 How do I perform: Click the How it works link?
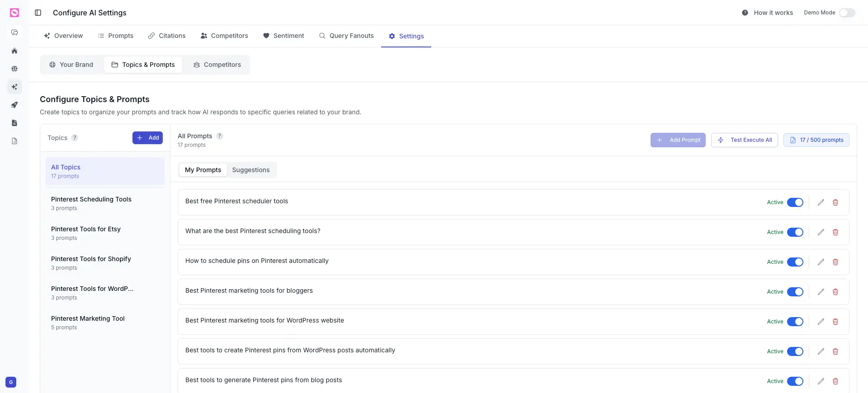click(773, 13)
